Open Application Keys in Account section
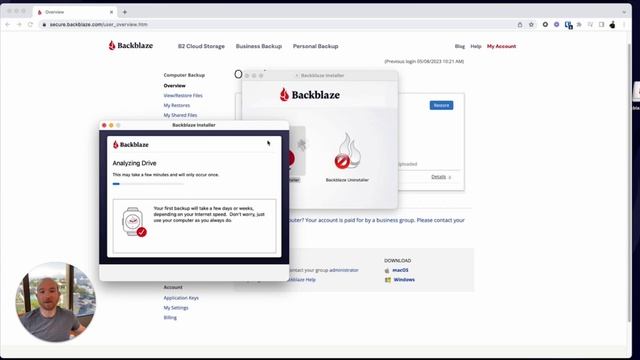 coord(181,298)
